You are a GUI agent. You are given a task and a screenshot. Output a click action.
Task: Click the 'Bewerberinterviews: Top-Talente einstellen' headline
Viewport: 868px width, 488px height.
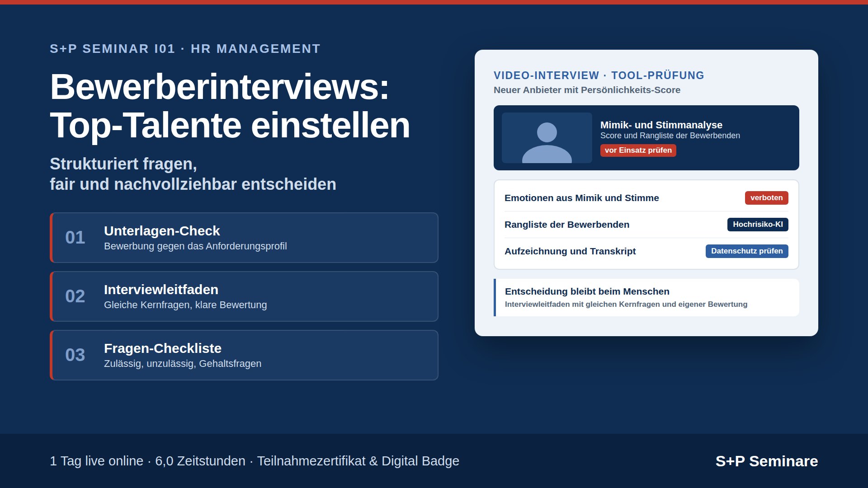click(230, 106)
